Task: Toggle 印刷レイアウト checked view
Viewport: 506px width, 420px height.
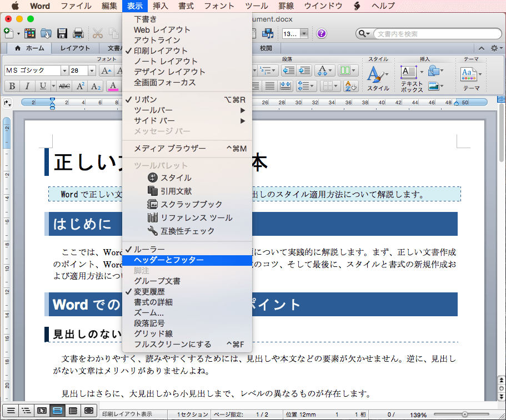Action: click(x=187, y=50)
